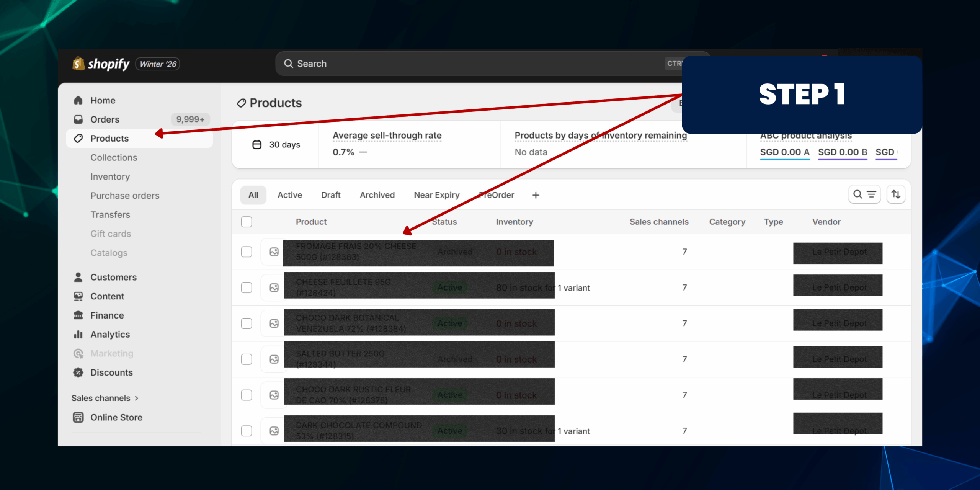The height and width of the screenshot is (490, 980).
Task: Click the Customers person icon
Action: (78, 277)
